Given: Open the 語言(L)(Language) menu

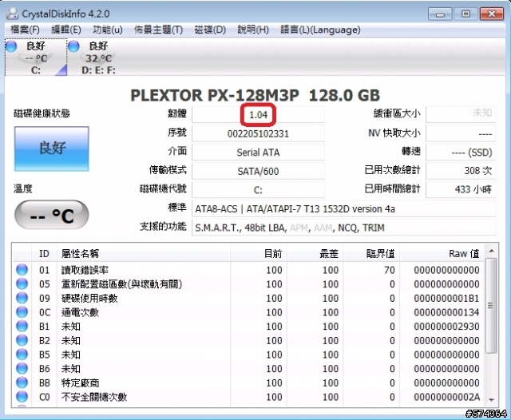Looking at the screenshot, I should click(320, 30).
